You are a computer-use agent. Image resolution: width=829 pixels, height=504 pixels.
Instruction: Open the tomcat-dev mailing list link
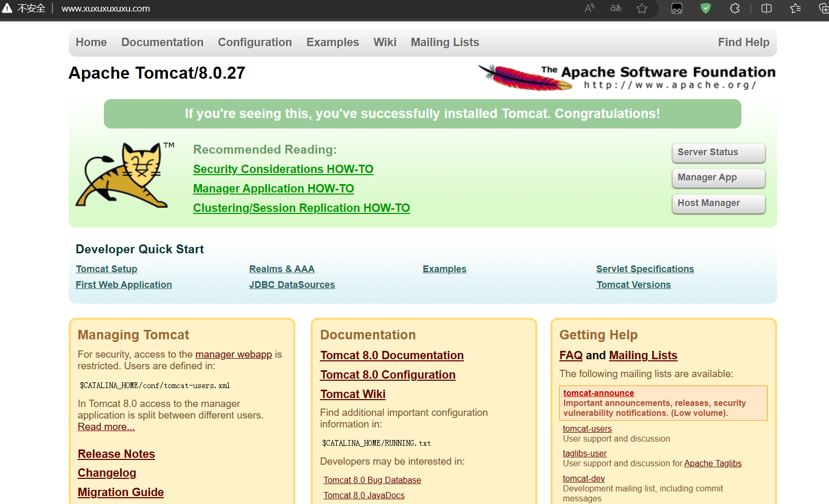583,479
